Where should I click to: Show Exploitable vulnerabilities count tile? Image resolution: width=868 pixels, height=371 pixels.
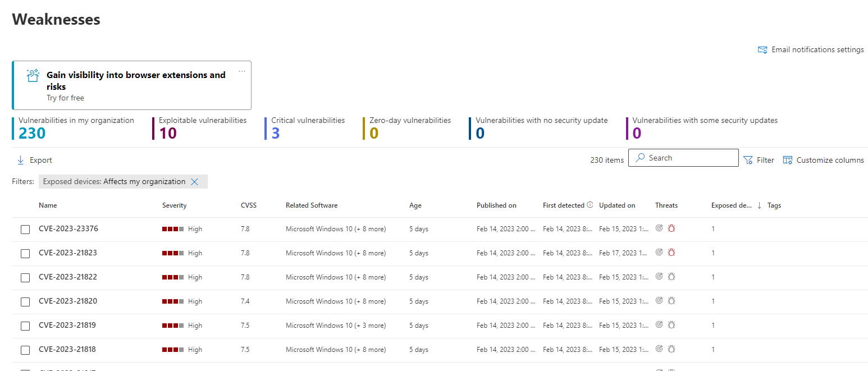[202, 129]
